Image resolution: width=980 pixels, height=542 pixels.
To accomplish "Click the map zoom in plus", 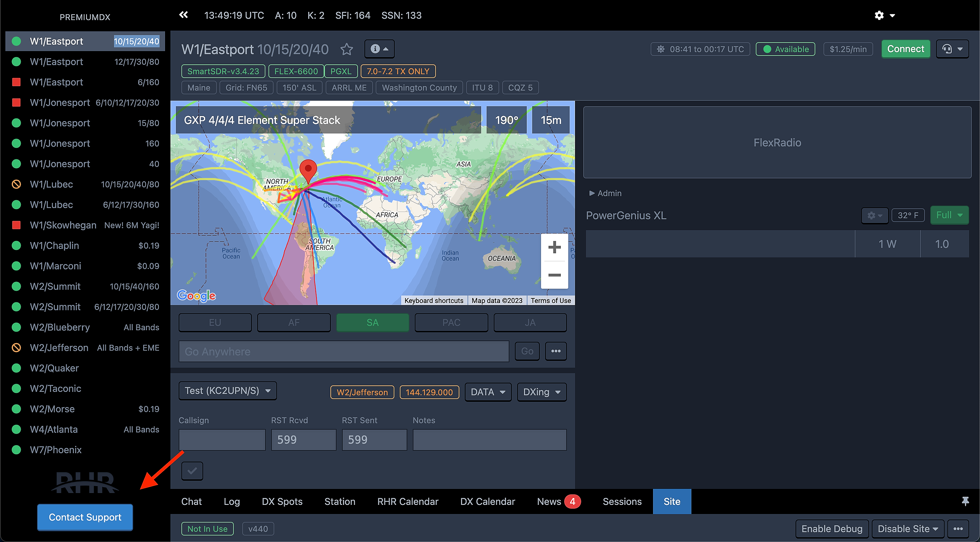I will click(554, 247).
